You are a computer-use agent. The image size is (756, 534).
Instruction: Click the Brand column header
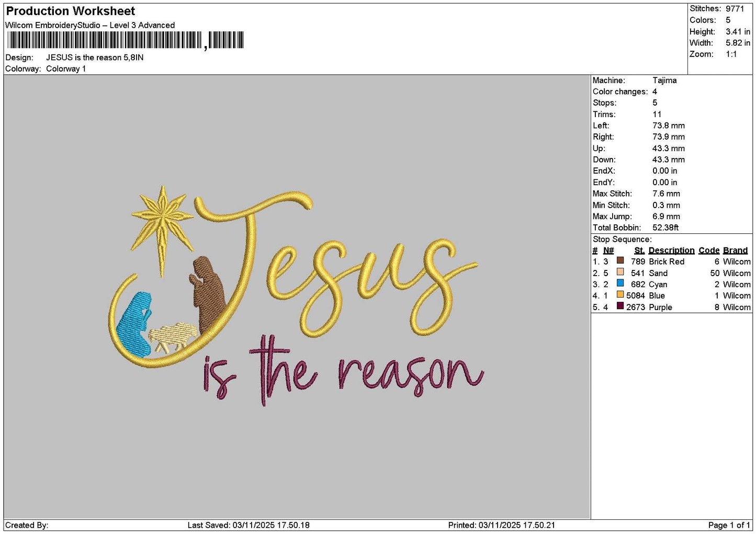coord(735,251)
